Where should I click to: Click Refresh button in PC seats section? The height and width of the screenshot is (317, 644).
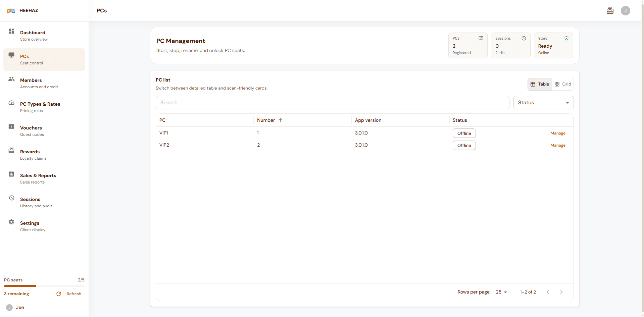pos(69,294)
